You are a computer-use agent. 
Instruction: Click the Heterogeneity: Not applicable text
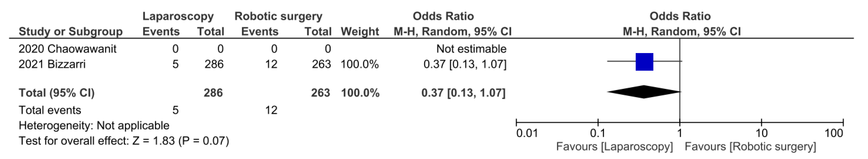[94, 126]
